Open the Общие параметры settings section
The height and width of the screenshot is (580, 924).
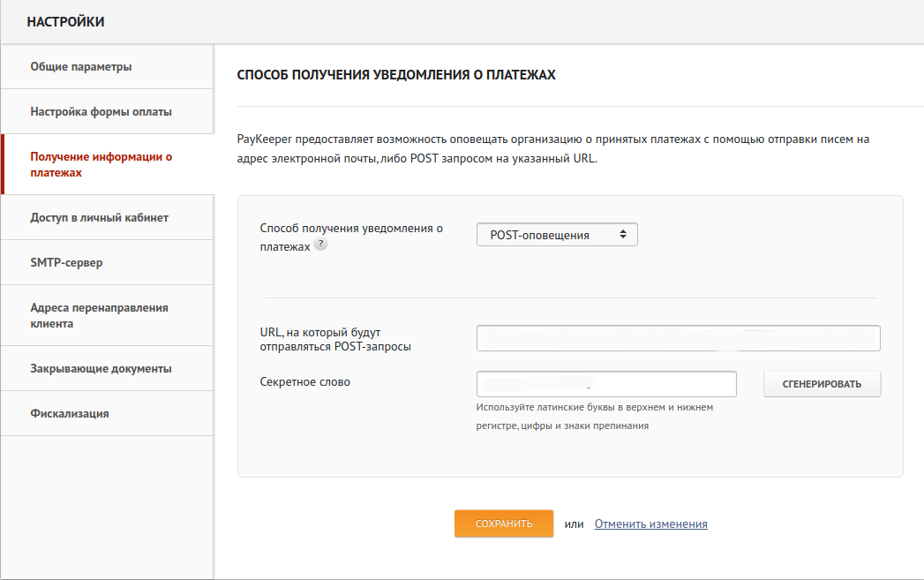(x=81, y=67)
